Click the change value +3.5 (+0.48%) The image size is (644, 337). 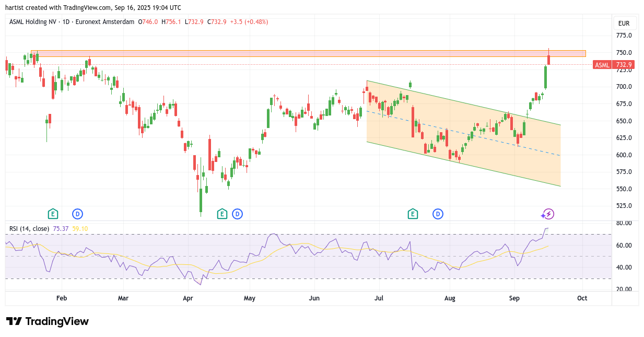249,22
